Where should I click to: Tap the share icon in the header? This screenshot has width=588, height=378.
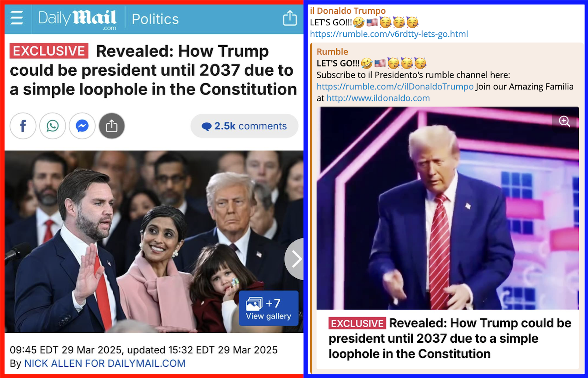(290, 18)
